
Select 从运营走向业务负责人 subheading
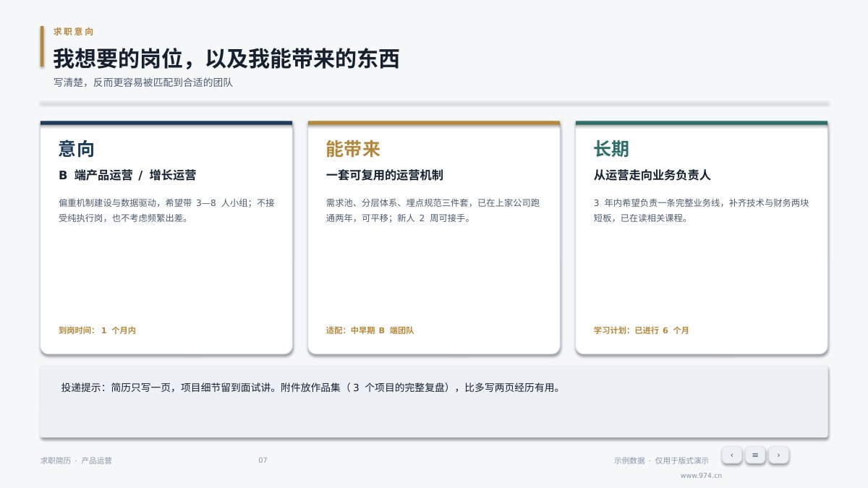[652, 175]
